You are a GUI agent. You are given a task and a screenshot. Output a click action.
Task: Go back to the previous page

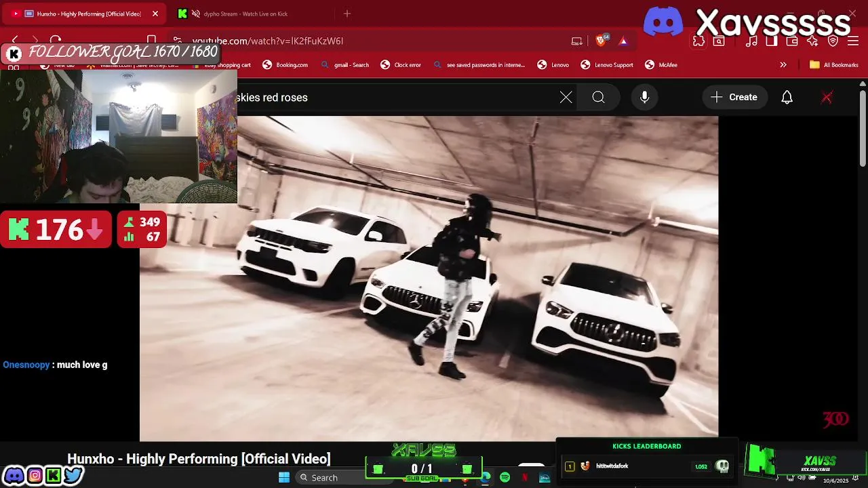tap(15, 41)
